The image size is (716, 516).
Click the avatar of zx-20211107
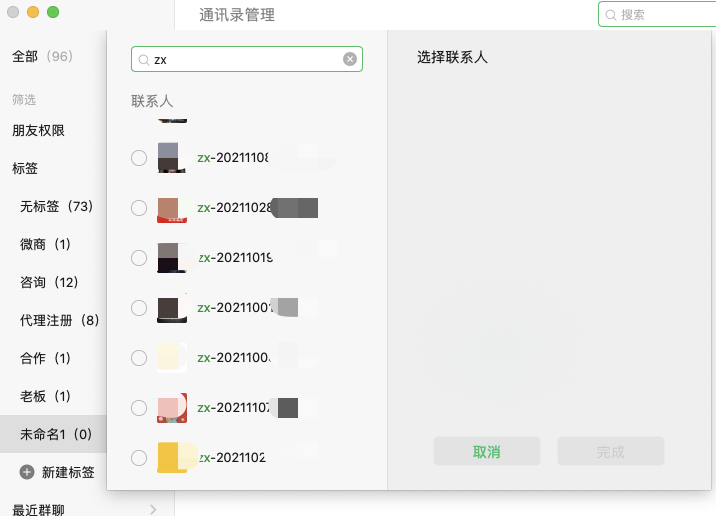(172, 408)
